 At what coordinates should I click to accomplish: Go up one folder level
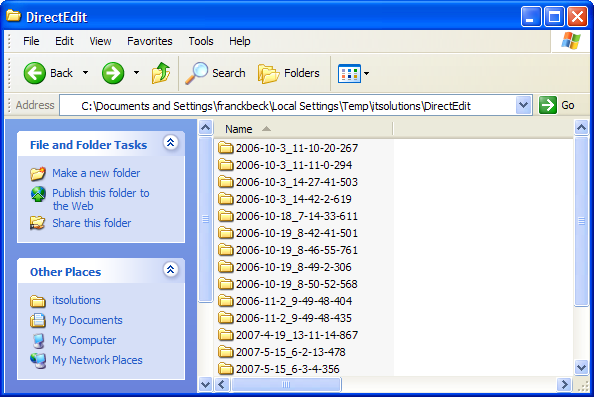point(161,73)
